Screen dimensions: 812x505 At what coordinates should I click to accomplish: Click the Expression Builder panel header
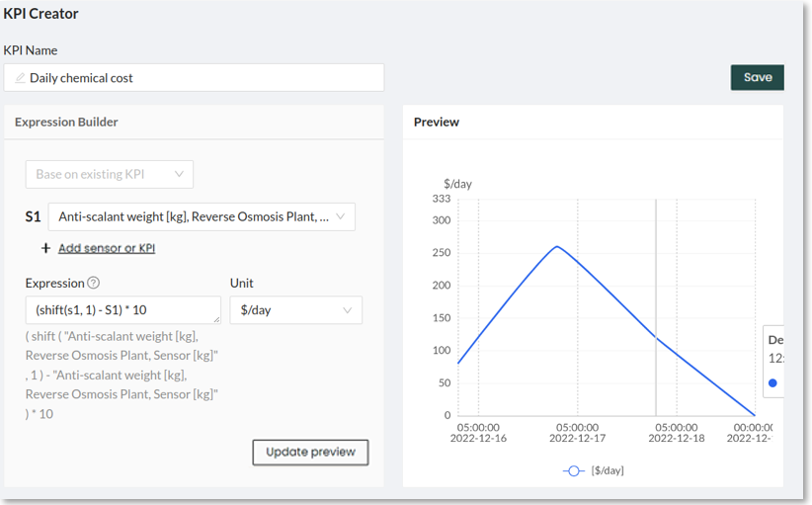tap(66, 122)
